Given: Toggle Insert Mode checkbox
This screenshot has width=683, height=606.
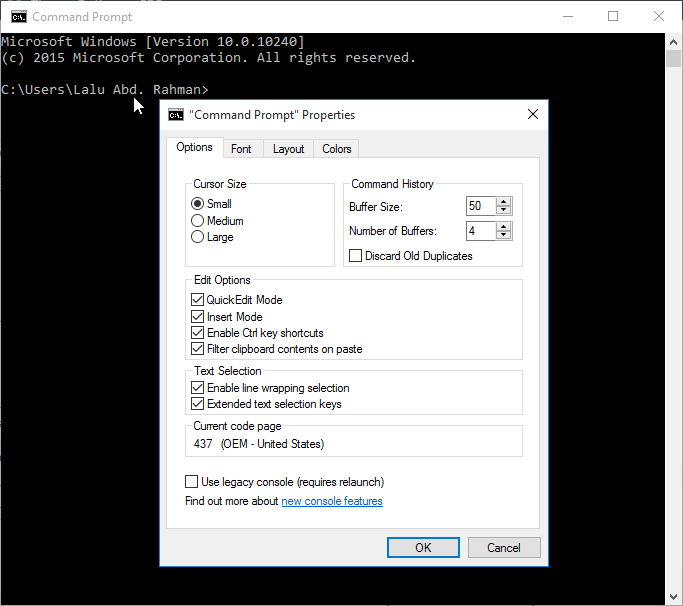Looking at the screenshot, I should (197, 316).
